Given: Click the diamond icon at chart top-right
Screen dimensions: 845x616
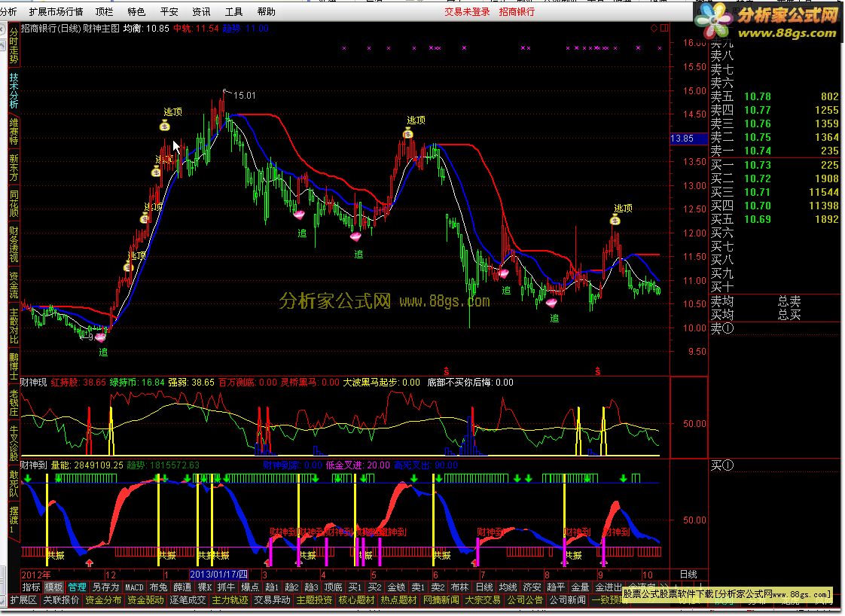Looking at the screenshot, I should click(654, 28).
